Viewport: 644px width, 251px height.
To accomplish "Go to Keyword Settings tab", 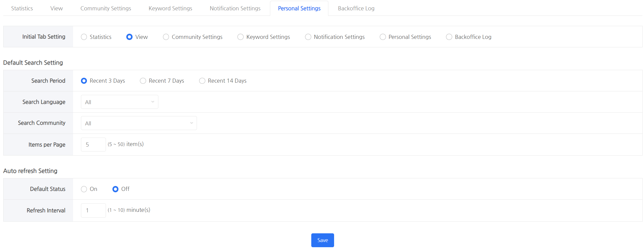I will 170,8.
